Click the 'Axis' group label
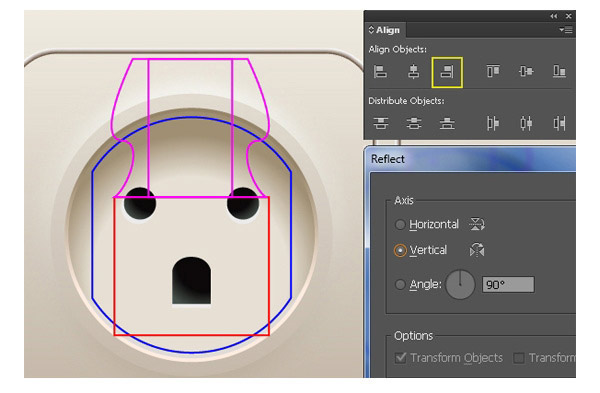The image size is (600, 393). click(x=404, y=201)
